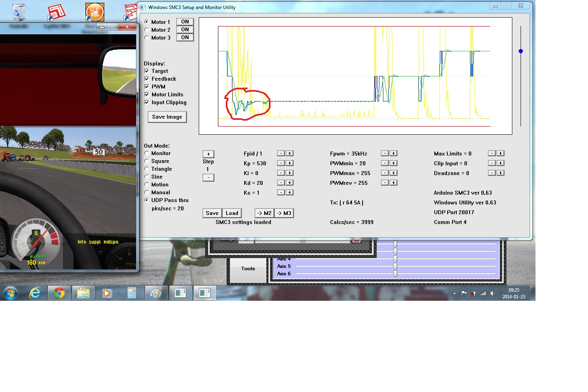
Task: Uncheck the Feedback display checkbox
Action: [x=147, y=79]
